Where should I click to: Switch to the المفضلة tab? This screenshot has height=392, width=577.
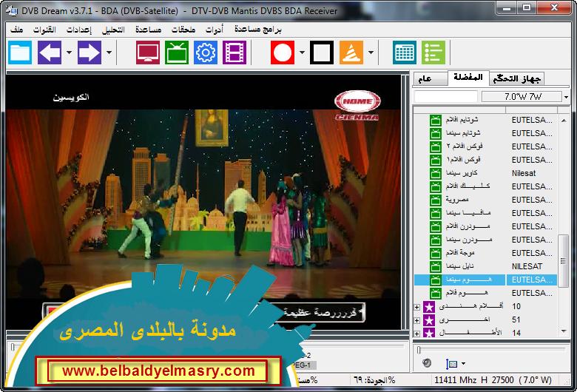[x=468, y=78]
